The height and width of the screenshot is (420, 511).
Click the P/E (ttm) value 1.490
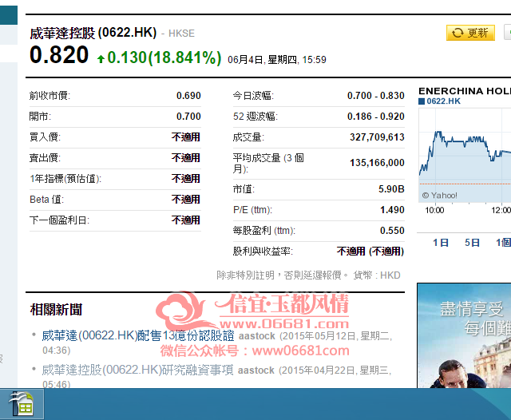click(x=392, y=210)
